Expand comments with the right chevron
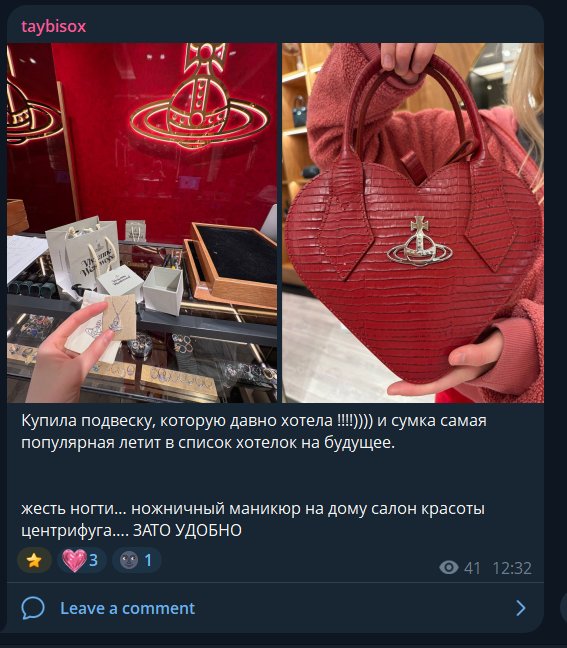567x648 pixels. (521, 608)
